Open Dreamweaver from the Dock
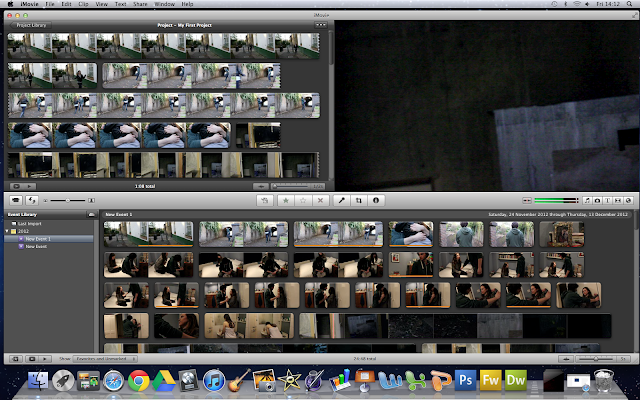Image resolution: width=640 pixels, height=400 pixels. [x=516, y=380]
